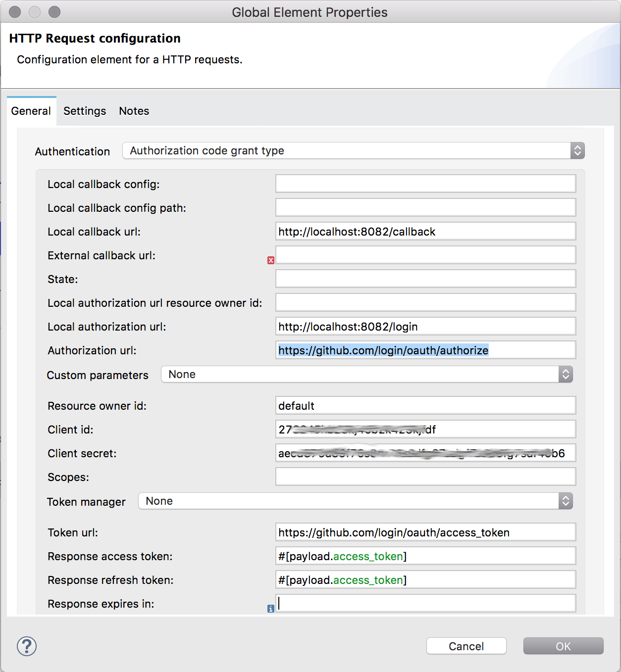This screenshot has width=621, height=672.
Task: Close the Global Element Properties window
Action: (15, 12)
